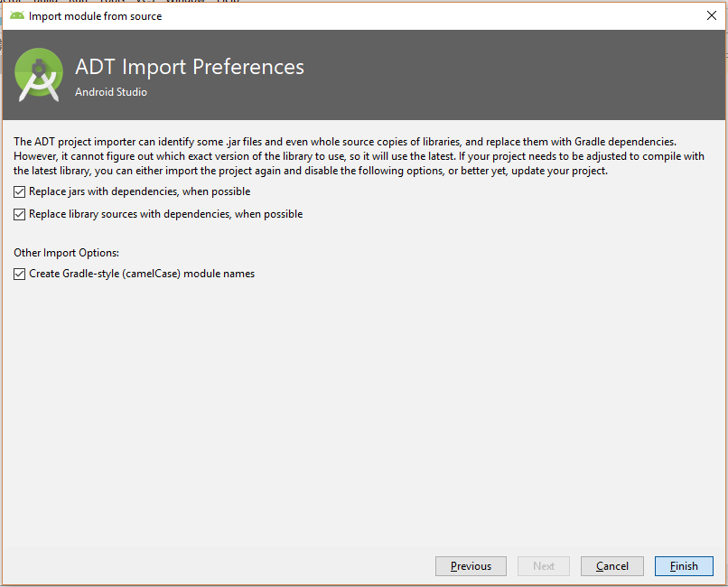Click the grayed-out Next button
Viewport: 728px width, 587px height.
click(543, 566)
